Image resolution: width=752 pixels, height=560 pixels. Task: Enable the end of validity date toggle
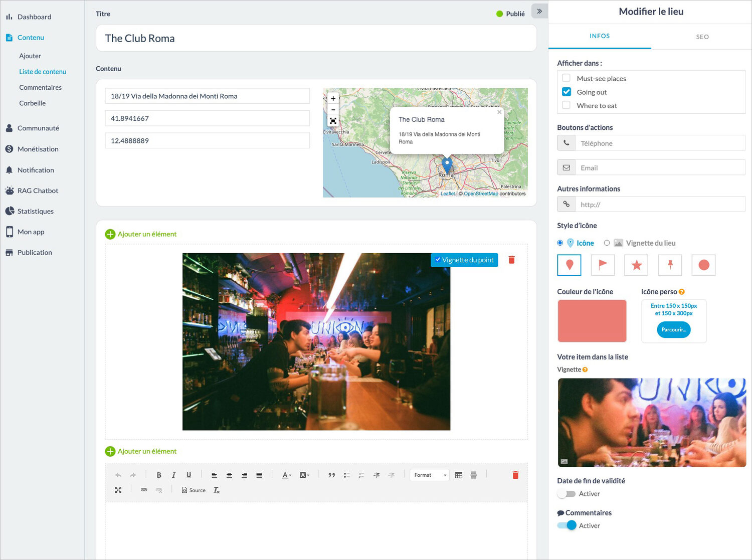(567, 494)
